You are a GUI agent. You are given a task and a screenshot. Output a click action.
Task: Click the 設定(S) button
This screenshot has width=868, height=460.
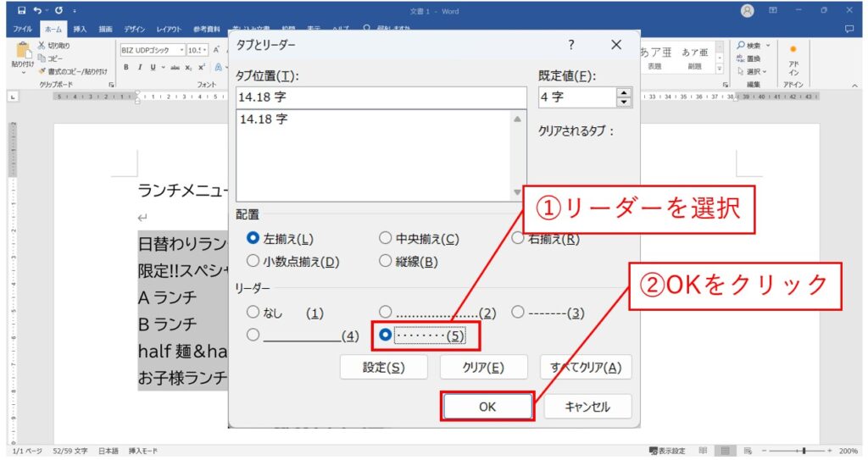click(384, 367)
